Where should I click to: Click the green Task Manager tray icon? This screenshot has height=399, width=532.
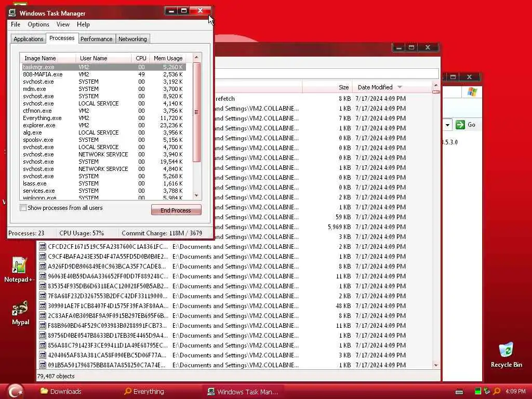click(x=478, y=391)
